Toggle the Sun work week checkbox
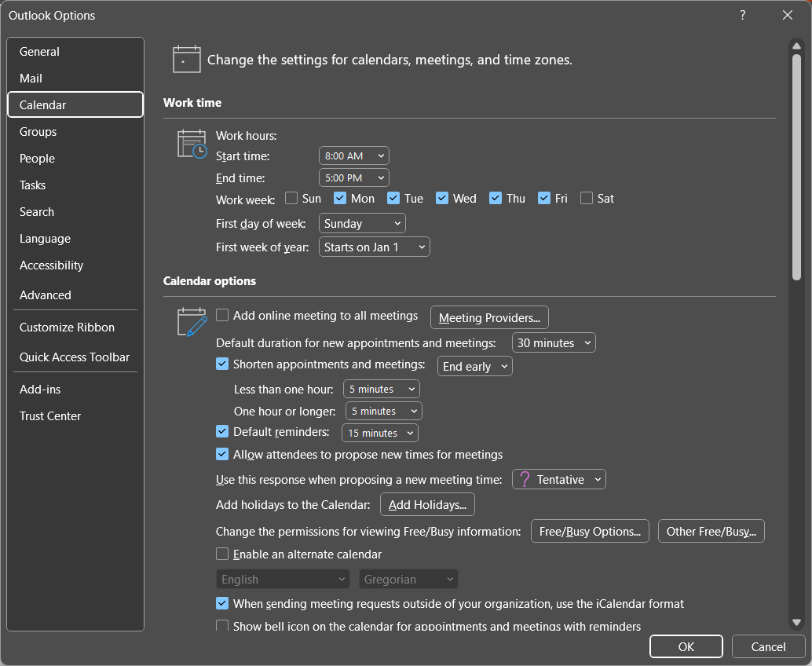The height and width of the screenshot is (666, 812). pos(291,199)
